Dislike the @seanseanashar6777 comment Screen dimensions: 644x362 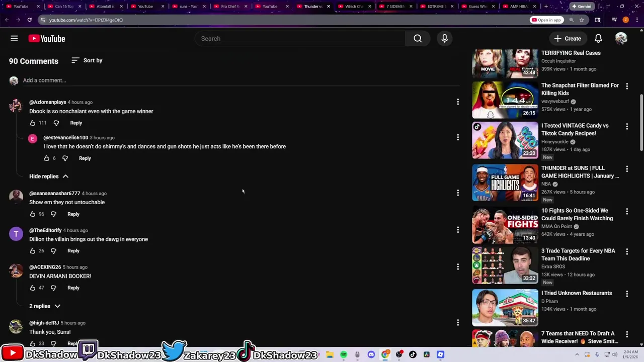(53, 214)
